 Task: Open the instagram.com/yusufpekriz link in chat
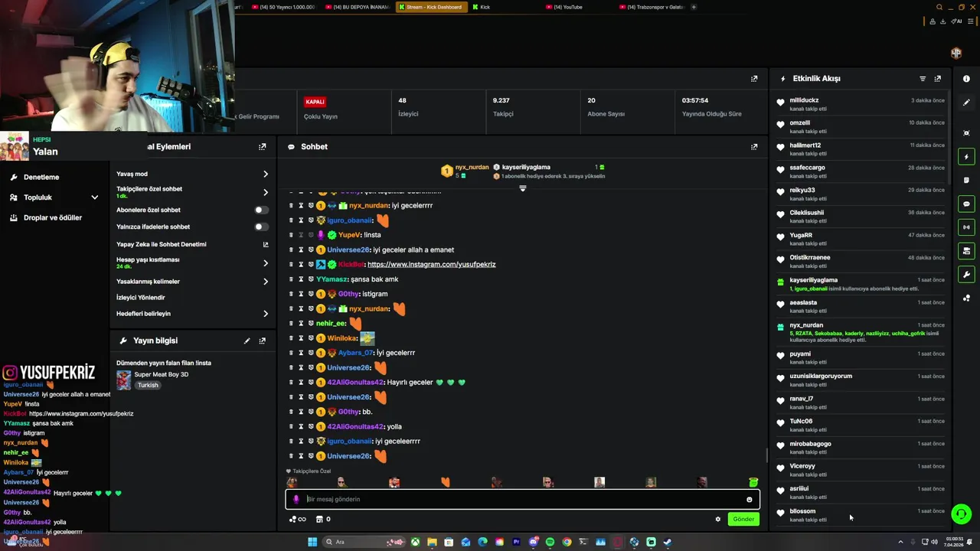pos(432,265)
